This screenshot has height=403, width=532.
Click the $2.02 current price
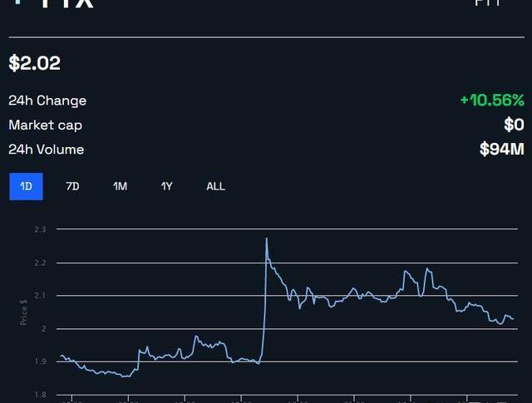tap(35, 63)
